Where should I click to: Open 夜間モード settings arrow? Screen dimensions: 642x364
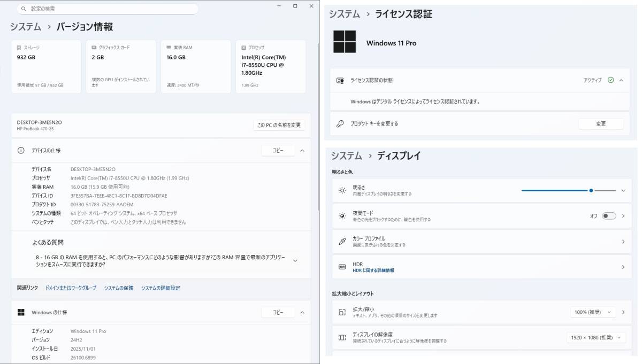(623, 216)
